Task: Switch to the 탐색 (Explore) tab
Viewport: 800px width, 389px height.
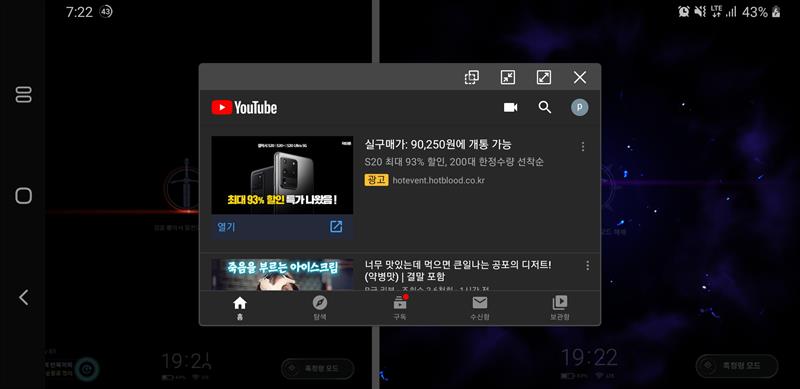Action: [x=319, y=308]
